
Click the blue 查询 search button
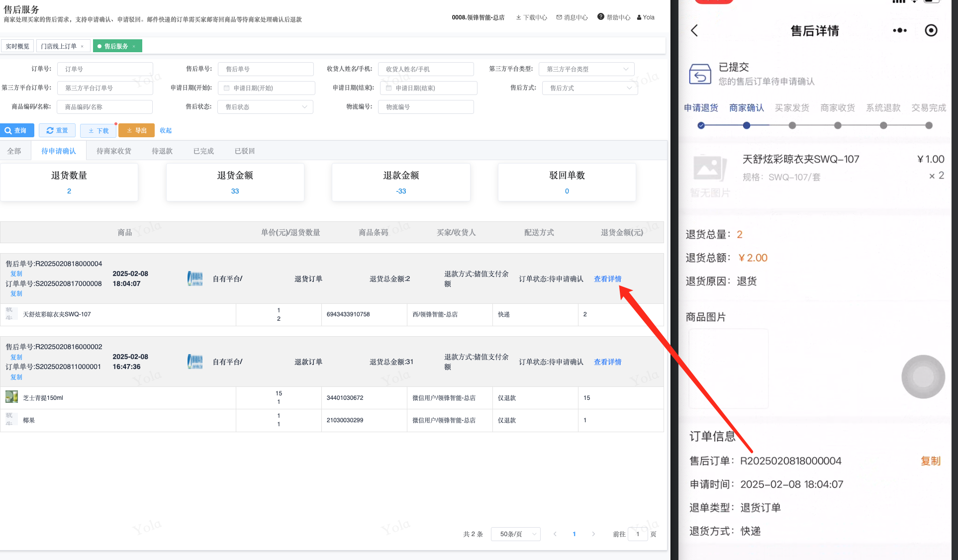click(17, 130)
